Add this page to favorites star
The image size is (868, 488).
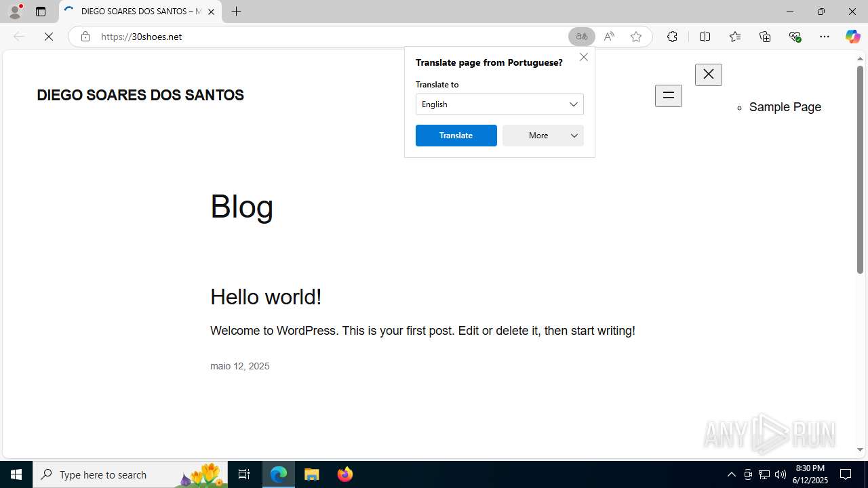pyautogui.click(x=636, y=37)
